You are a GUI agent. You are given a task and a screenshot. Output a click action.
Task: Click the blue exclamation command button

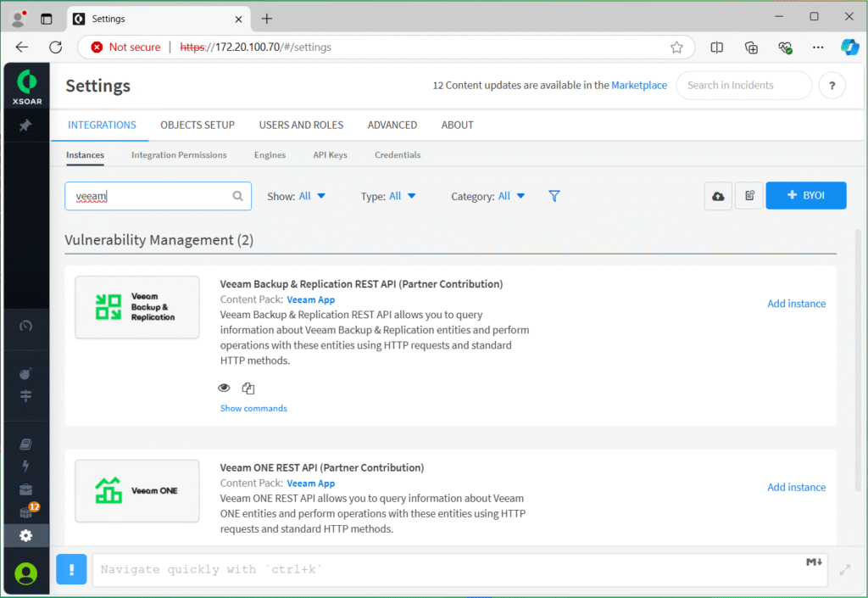pos(71,569)
